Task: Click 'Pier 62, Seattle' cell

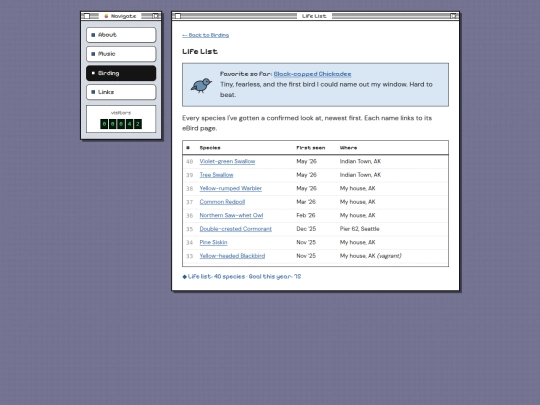Action: click(x=360, y=229)
